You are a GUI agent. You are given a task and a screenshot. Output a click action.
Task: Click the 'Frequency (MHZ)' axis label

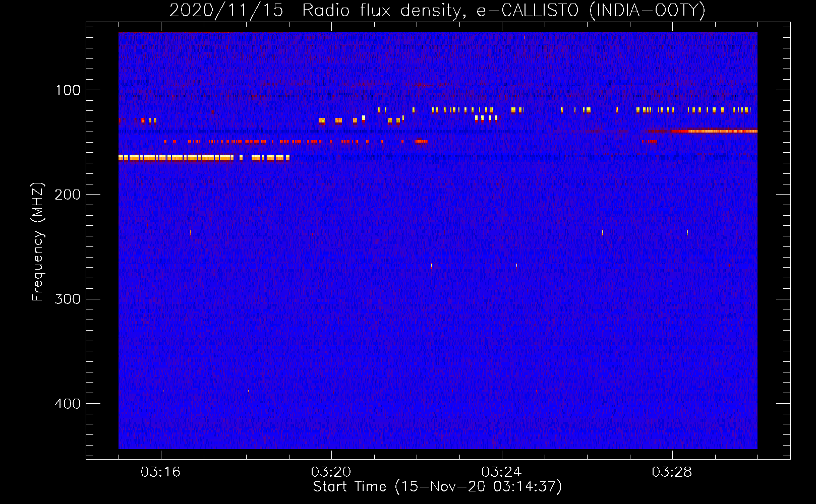tap(38, 242)
